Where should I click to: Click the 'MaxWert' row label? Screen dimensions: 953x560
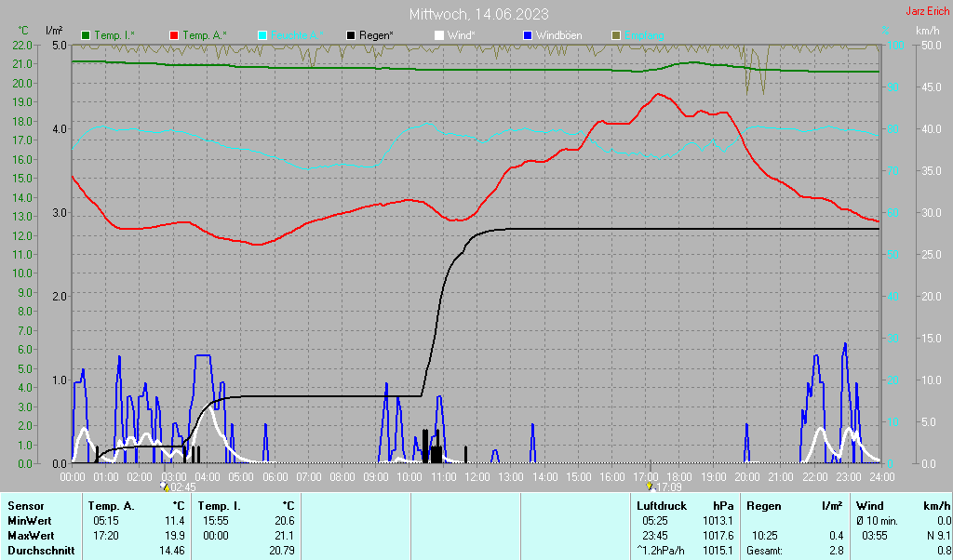point(31,537)
